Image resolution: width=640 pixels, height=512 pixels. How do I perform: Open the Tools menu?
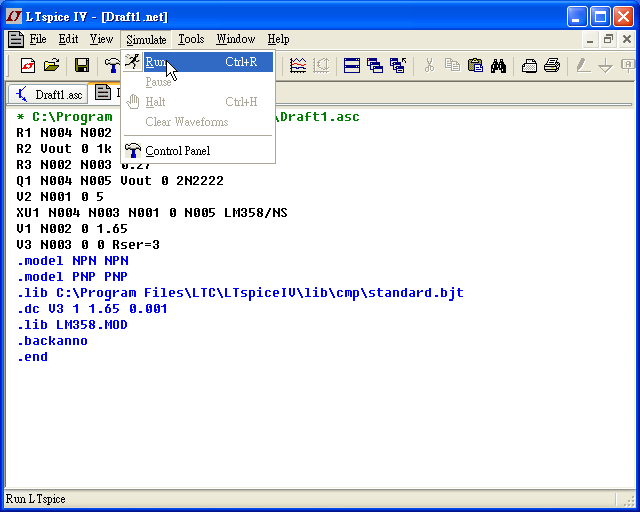tap(191, 39)
